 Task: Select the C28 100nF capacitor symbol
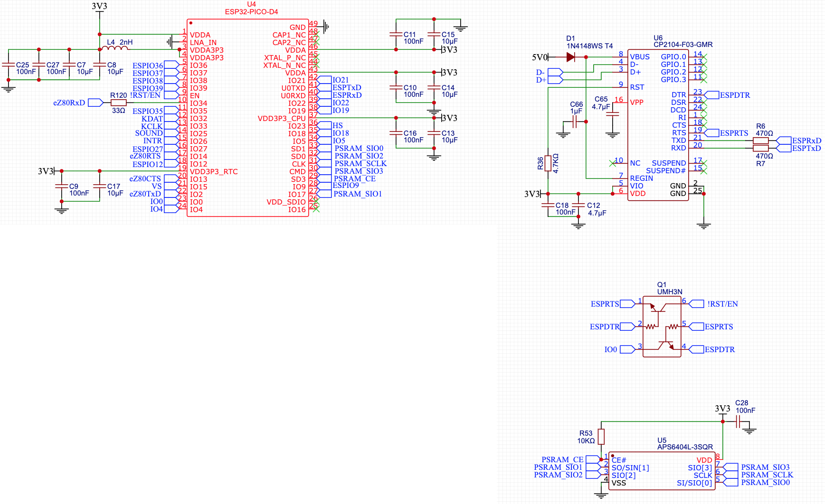click(738, 421)
